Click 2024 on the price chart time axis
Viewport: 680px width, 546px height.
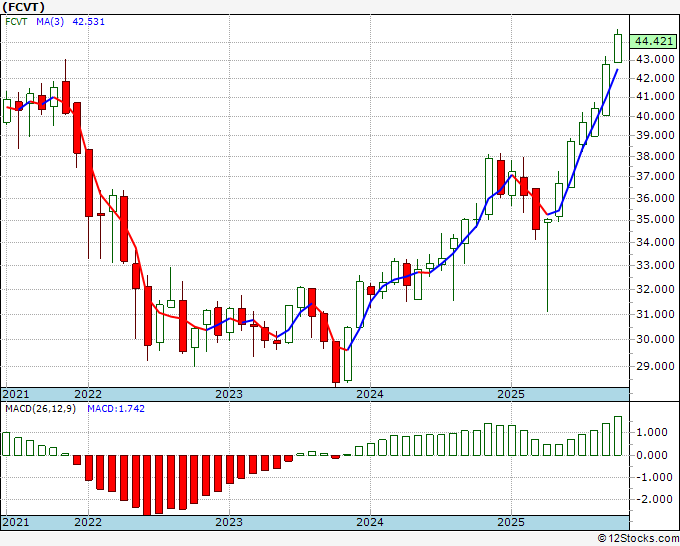click(370, 394)
